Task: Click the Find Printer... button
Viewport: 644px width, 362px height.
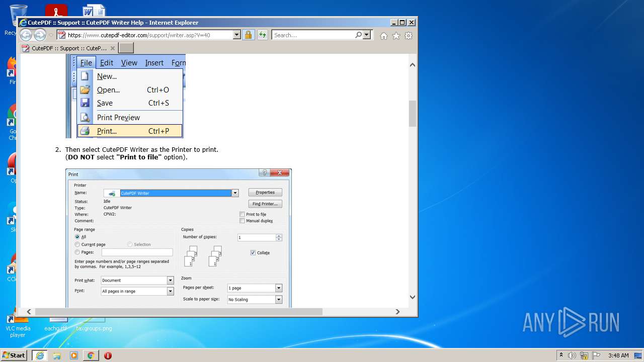Action: point(265,204)
